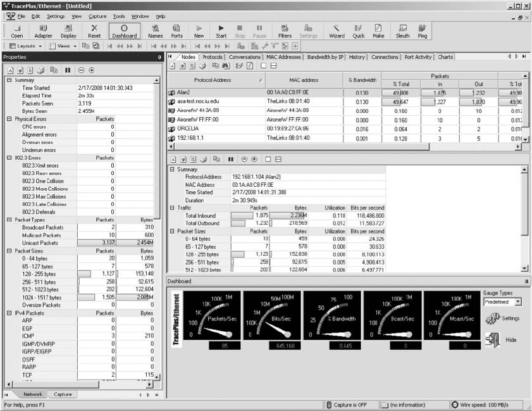Screen dimensions: 532x411
Task: Open dashboard gauge Settings
Action: click(x=502, y=319)
